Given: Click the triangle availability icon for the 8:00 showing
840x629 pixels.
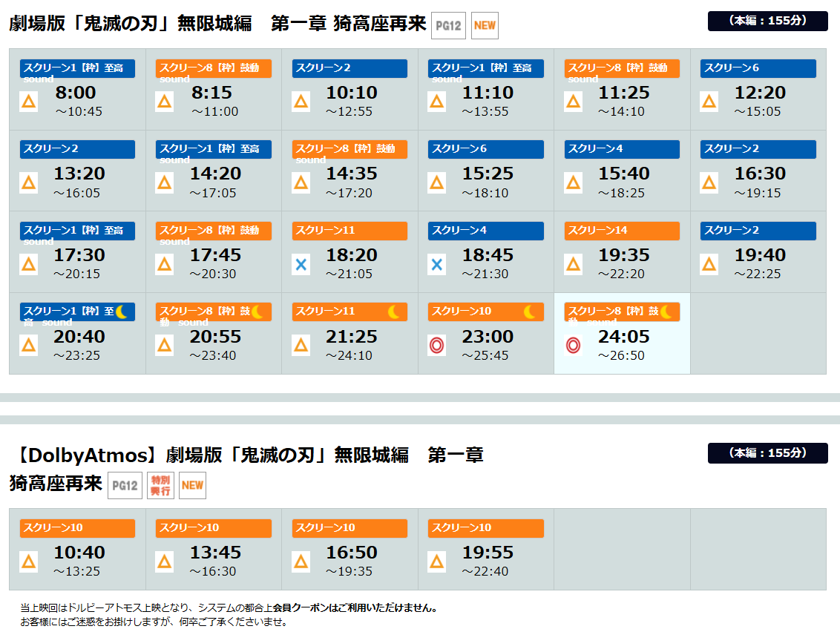Looking at the screenshot, I should [28, 101].
